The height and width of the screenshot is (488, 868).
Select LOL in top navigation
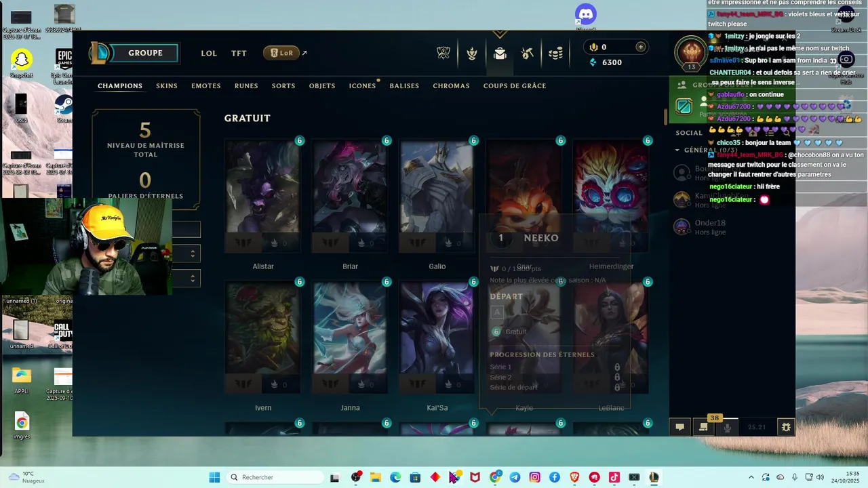(x=209, y=53)
